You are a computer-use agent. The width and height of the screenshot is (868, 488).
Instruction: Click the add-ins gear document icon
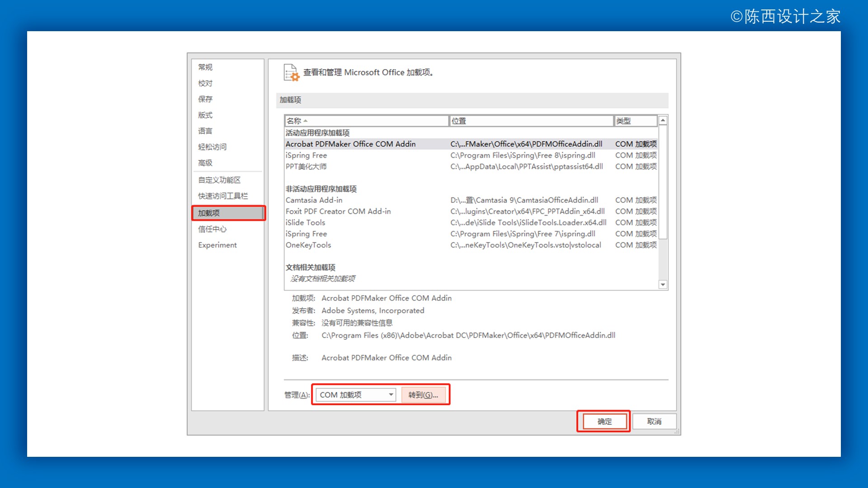click(291, 72)
